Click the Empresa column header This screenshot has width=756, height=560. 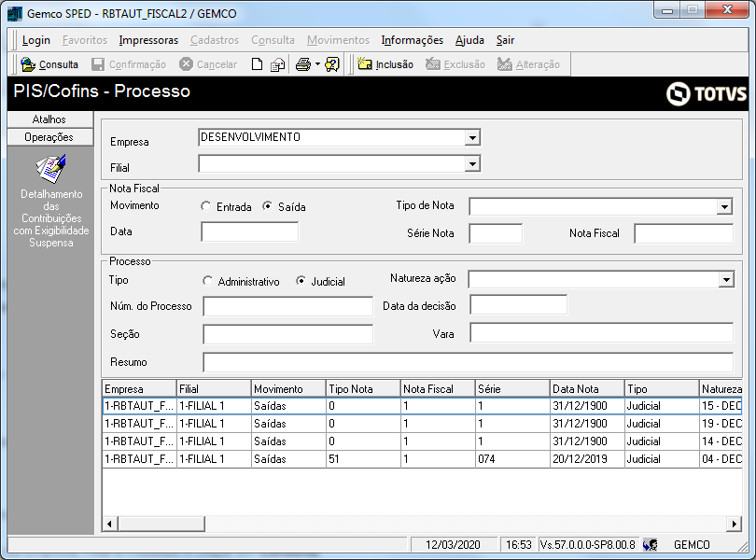[139, 389]
